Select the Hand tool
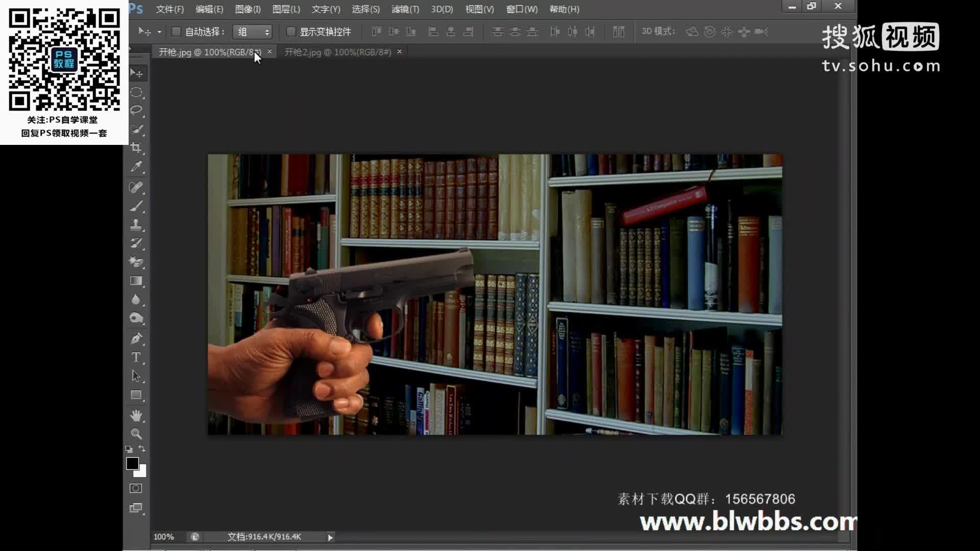The height and width of the screenshot is (551, 980). [136, 415]
